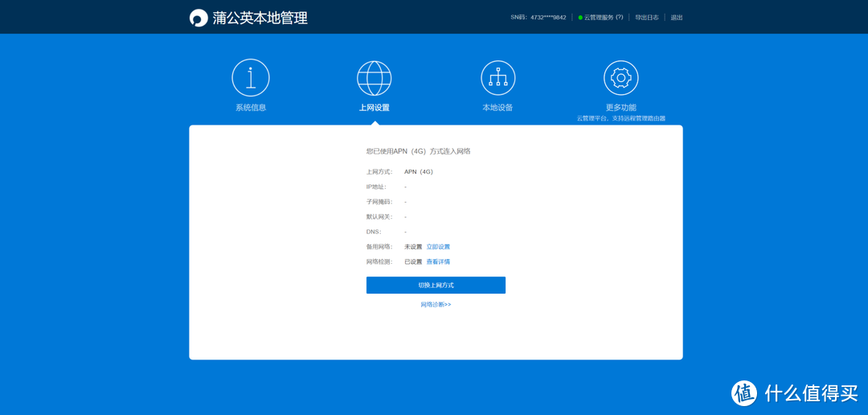Click 导出日志 in the header
The height and width of the screenshot is (415, 868).
tap(646, 18)
